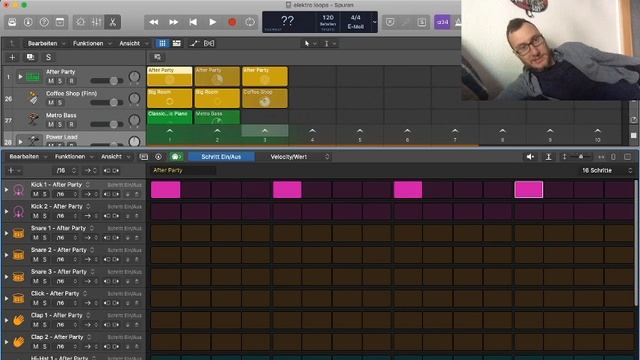Viewport: 640px width, 360px height.
Task: Click the Metro Bass track icon
Action: pos(33,120)
